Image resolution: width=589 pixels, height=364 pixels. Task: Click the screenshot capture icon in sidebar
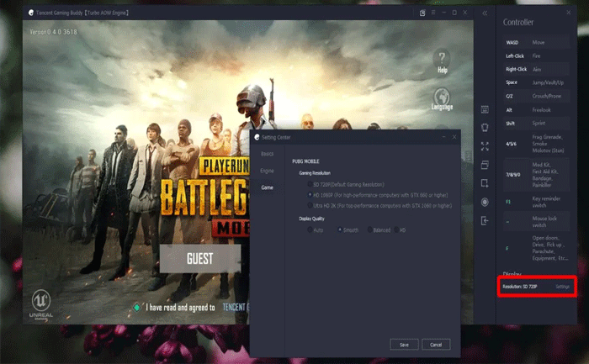pyautogui.click(x=485, y=183)
